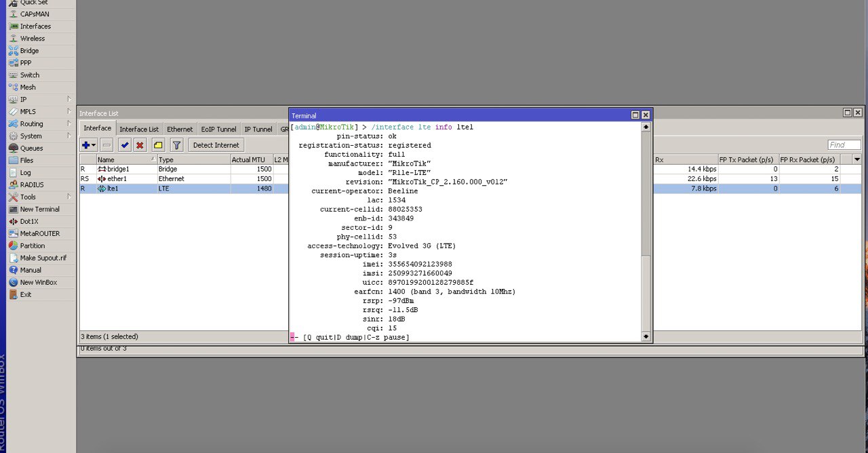This screenshot has width=868, height=453.
Task: Open a New WinBox window
Action: coord(39,283)
